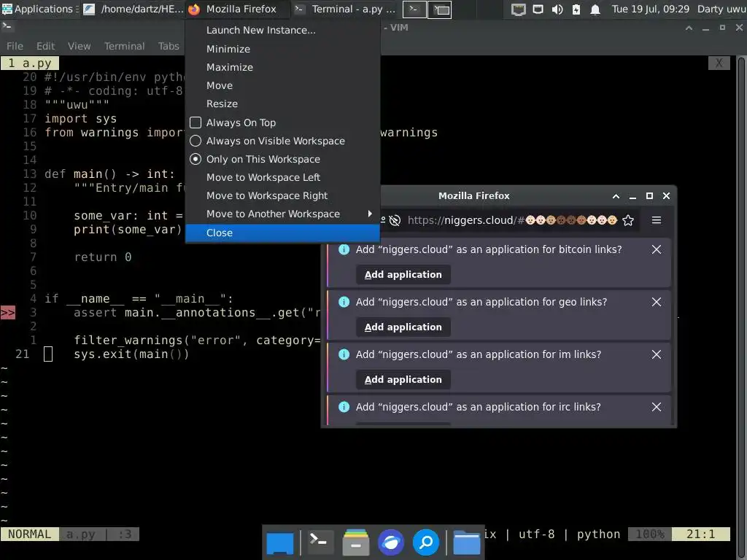
Task: Choose Minimize in the context menu
Action: coord(282,49)
